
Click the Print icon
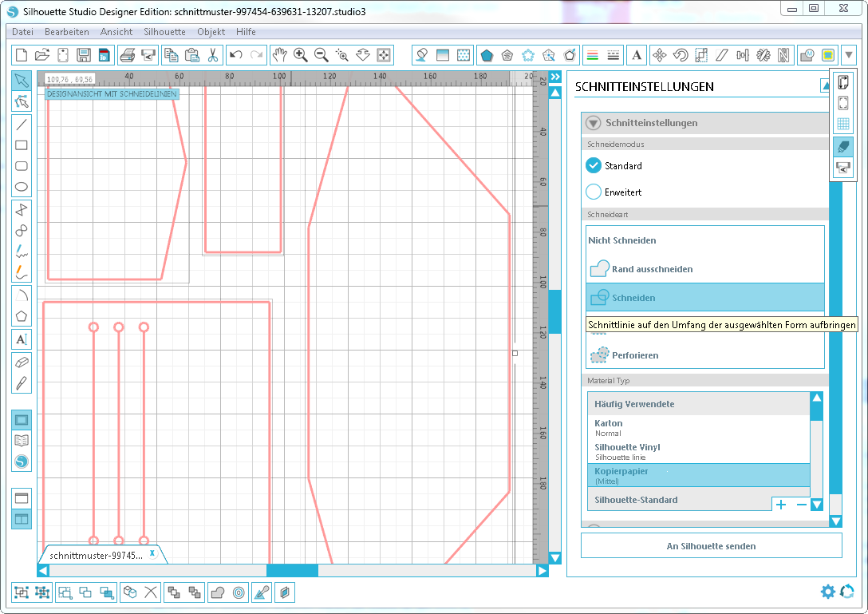point(127,55)
